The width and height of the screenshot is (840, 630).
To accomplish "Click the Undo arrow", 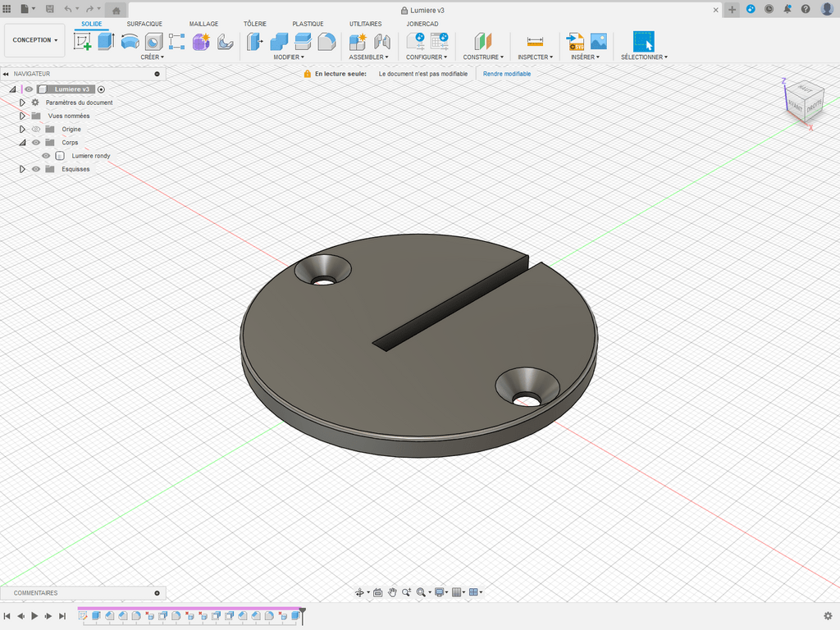I will [68, 9].
